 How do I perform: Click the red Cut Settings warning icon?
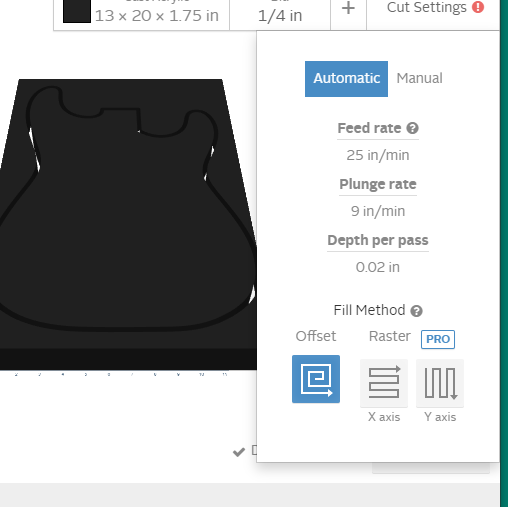[x=478, y=7]
